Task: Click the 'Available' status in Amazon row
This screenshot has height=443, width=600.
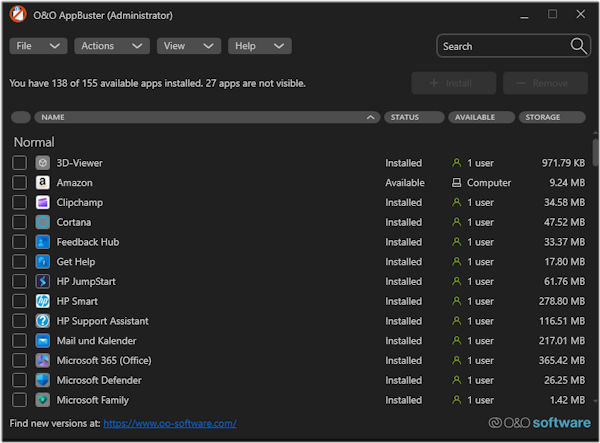Action: (405, 183)
